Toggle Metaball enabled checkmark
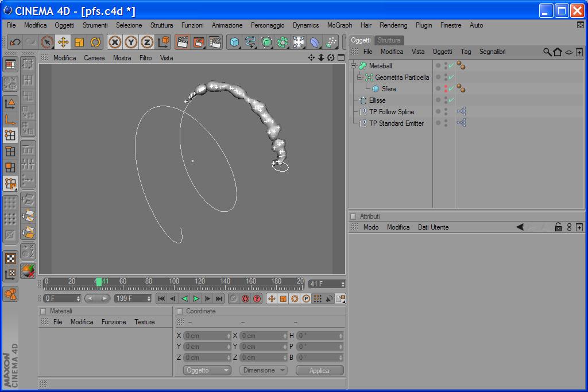 (451, 65)
